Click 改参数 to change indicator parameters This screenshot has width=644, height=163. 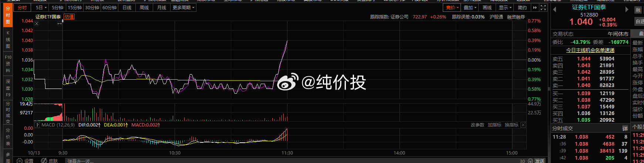click(x=478, y=125)
